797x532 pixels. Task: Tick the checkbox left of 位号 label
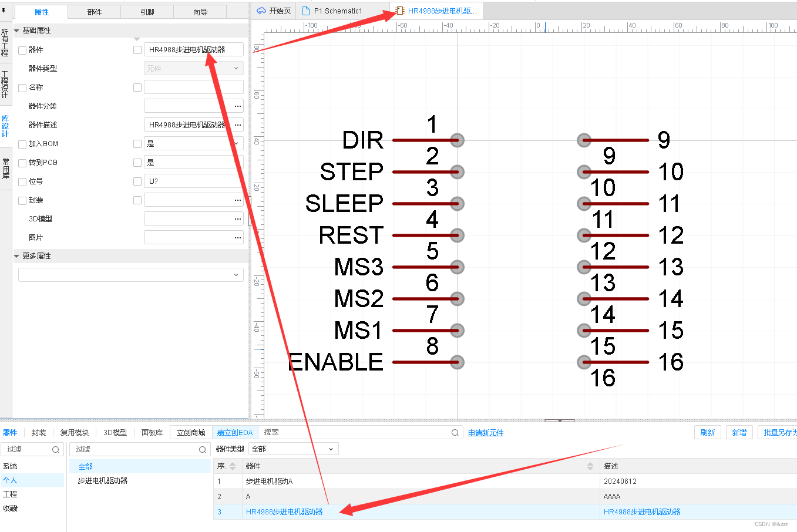[x=22, y=182]
